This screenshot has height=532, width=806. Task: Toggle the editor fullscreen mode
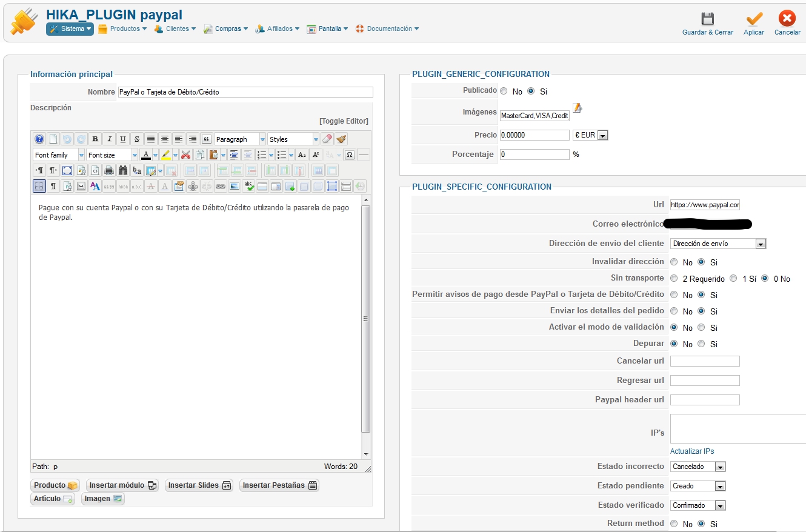coord(67,170)
